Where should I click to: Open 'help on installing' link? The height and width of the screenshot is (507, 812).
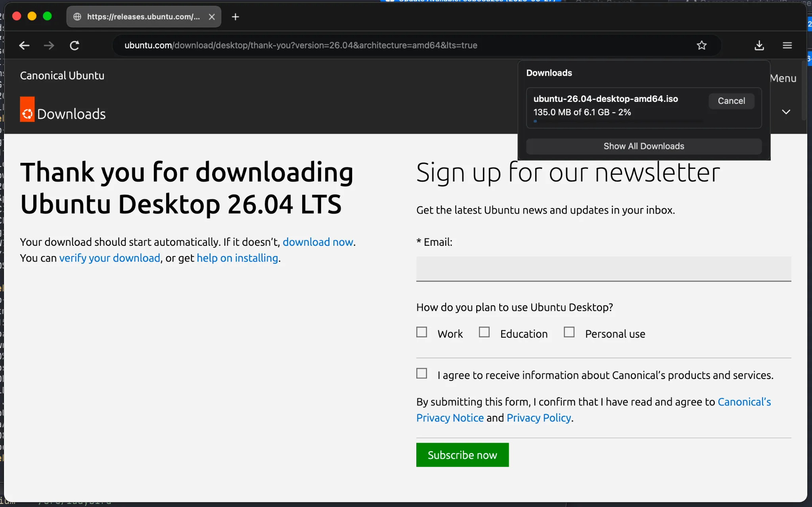pyautogui.click(x=237, y=258)
